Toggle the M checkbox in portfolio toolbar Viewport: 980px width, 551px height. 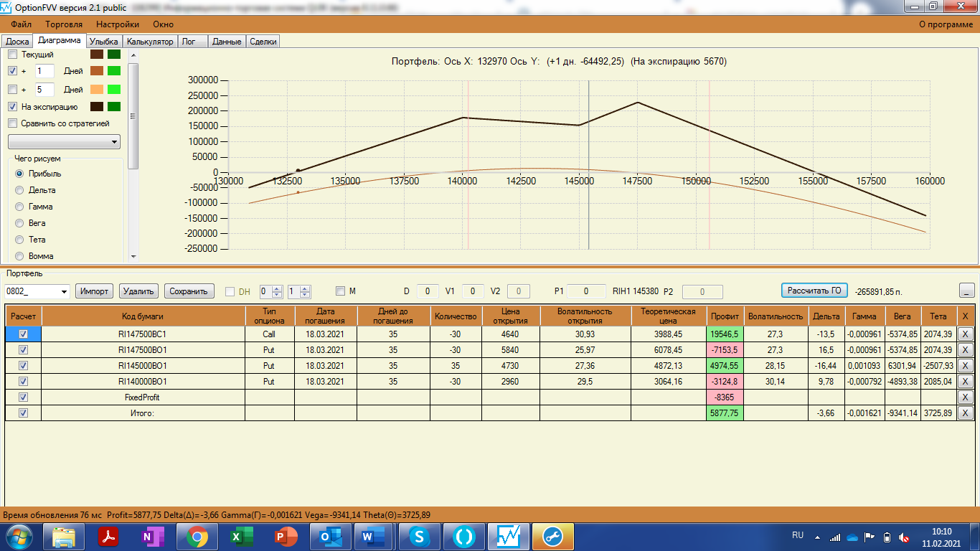[x=341, y=291]
